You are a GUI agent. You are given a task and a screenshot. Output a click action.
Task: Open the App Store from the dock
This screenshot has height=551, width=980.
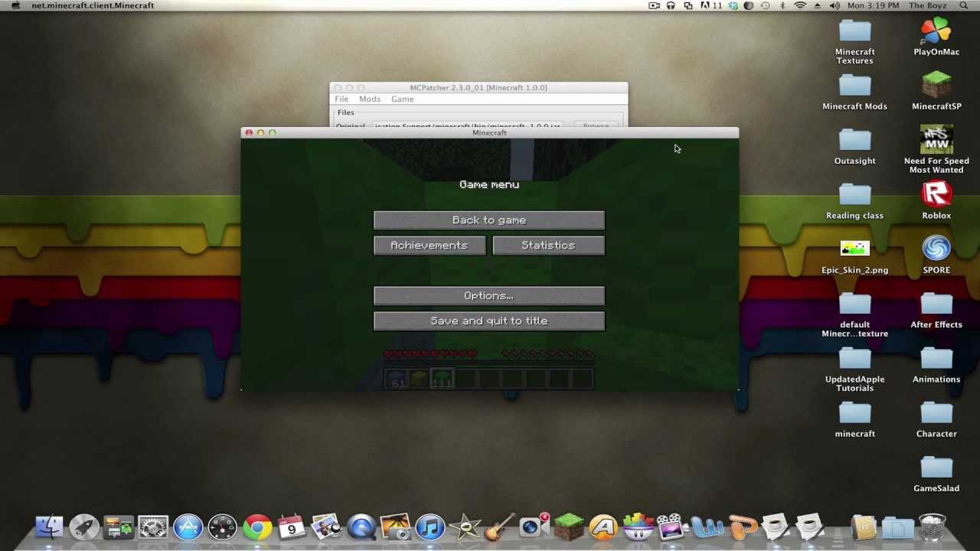point(188,527)
